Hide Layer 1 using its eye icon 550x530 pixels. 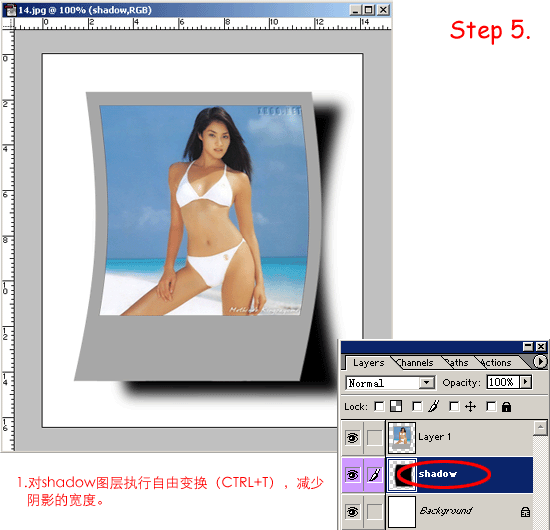(x=352, y=437)
